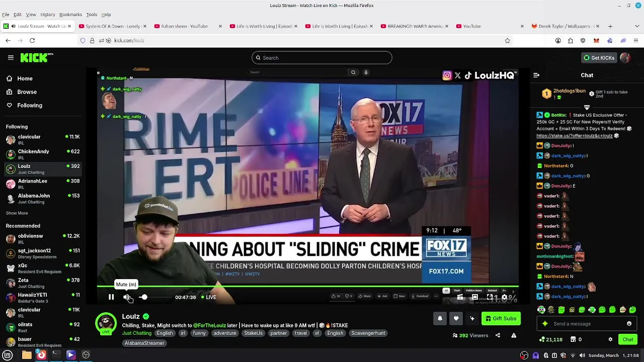
Task: View channel points balance 21,118
Action: pos(550,339)
